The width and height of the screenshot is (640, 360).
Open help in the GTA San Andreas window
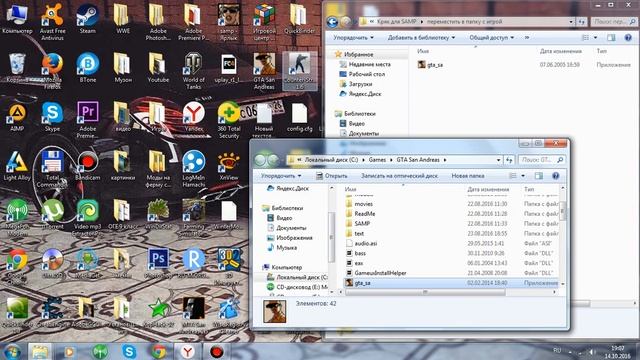click(x=556, y=176)
